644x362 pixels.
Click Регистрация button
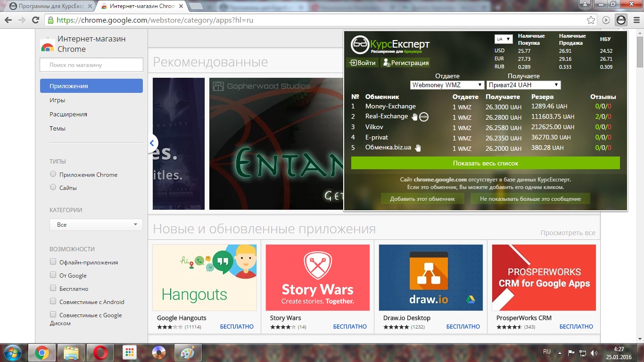[405, 63]
